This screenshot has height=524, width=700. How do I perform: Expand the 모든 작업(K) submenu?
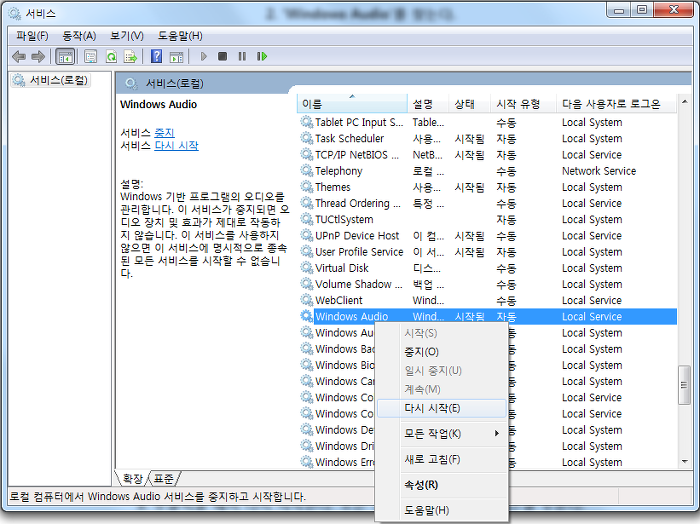point(438,433)
